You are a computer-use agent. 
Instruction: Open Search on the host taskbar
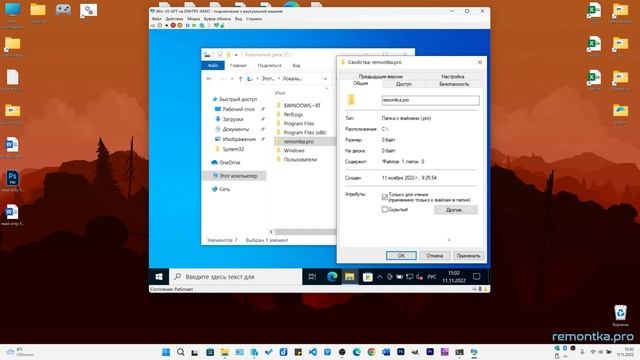pyautogui.click(x=180, y=352)
